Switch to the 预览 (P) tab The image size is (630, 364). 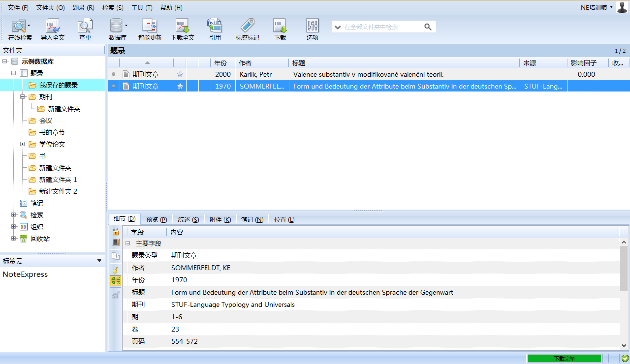157,220
